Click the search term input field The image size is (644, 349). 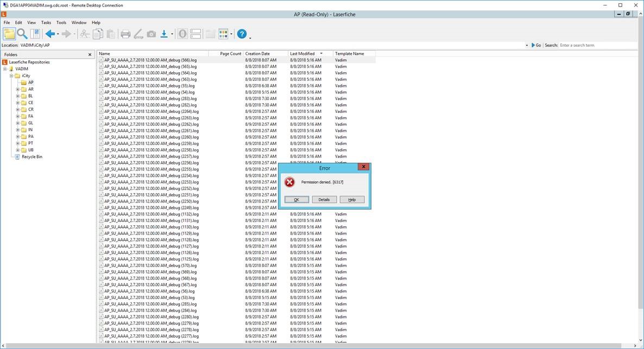tap(597, 45)
